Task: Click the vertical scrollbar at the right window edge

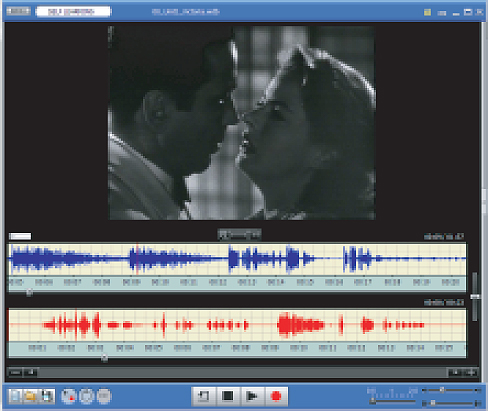Action: [x=484, y=202]
